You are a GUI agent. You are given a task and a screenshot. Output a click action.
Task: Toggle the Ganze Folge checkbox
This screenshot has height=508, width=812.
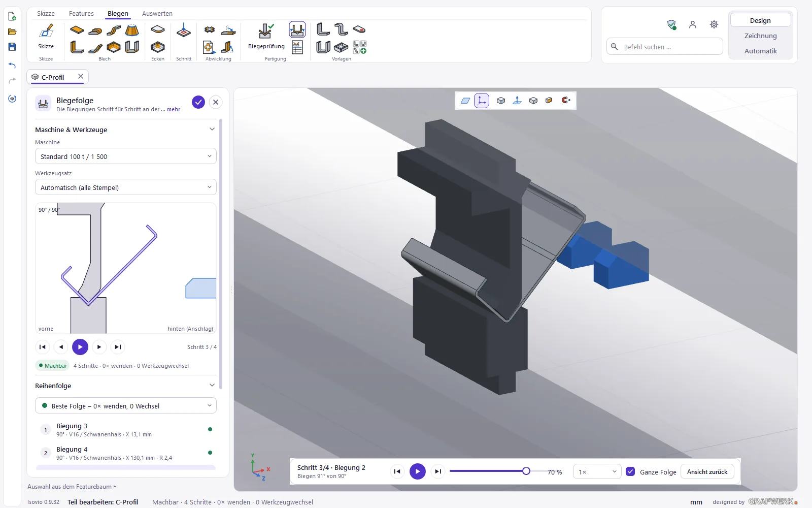[x=630, y=471]
